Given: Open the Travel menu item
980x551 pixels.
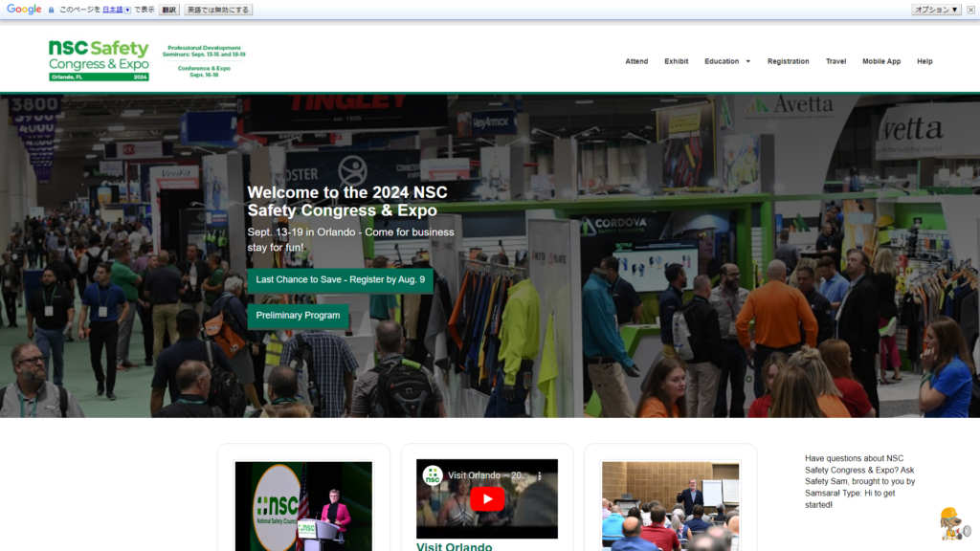Looking at the screenshot, I should (x=835, y=61).
